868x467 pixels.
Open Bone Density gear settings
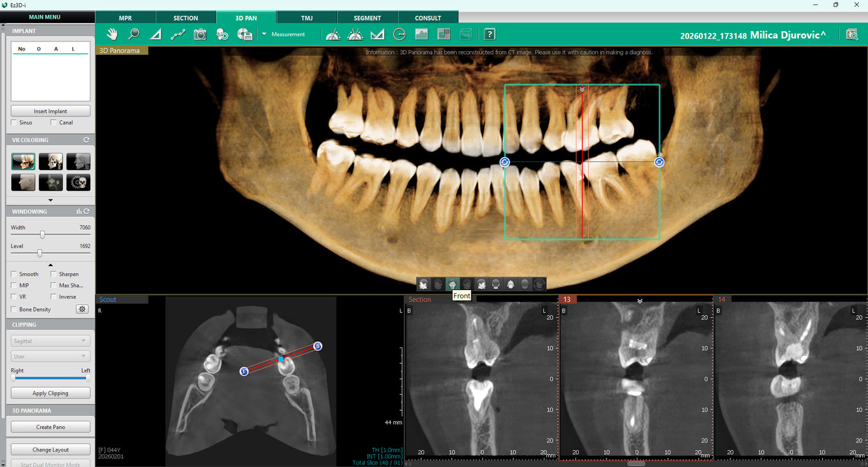point(82,309)
